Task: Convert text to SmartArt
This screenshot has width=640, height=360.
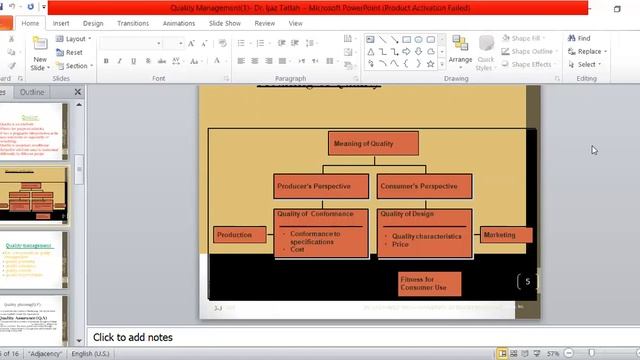Action: click(349, 65)
